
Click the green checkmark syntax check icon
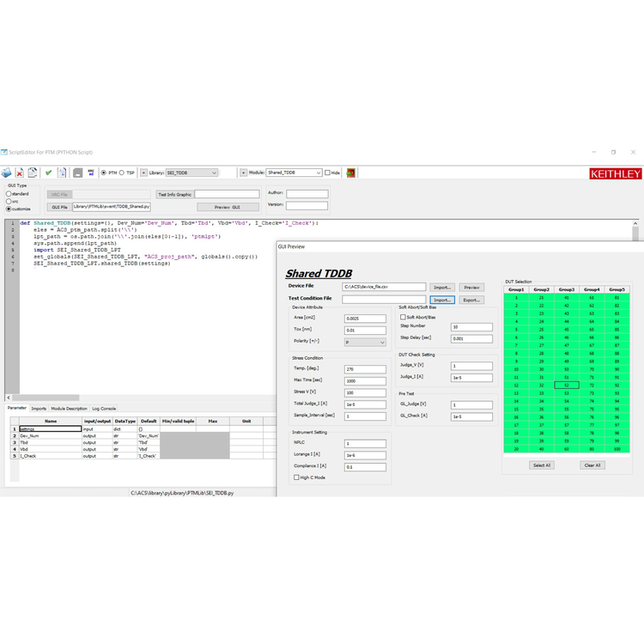(48, 173)
